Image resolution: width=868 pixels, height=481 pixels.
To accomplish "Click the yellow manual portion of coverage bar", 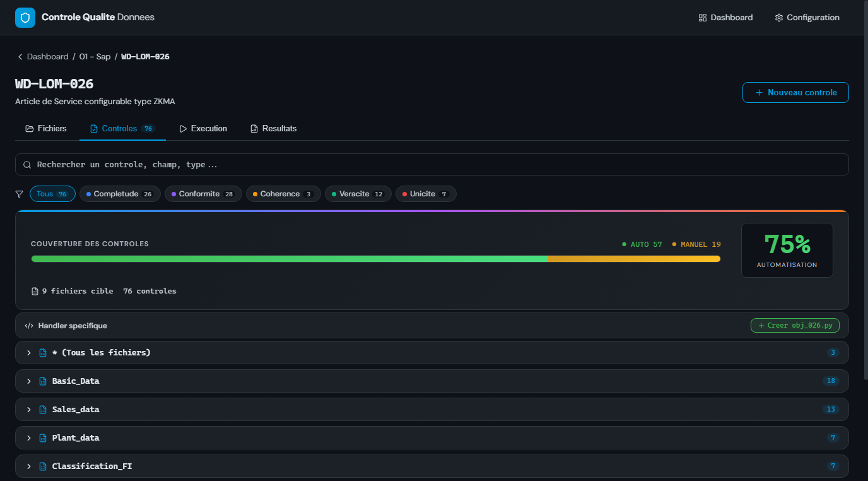I will click(x=634, y=259).
